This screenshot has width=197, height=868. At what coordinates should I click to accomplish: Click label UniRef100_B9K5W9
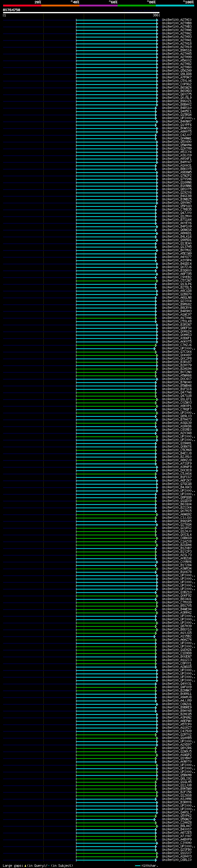177,789
